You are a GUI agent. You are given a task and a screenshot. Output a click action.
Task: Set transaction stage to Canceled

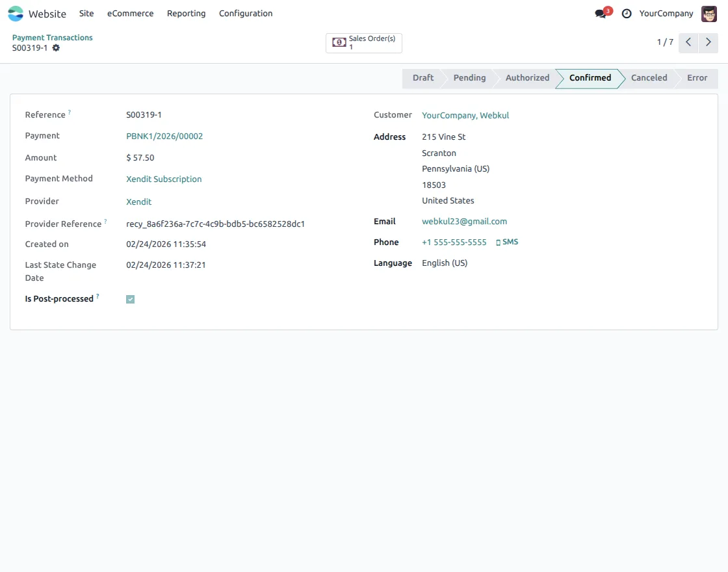click(649, 77)
